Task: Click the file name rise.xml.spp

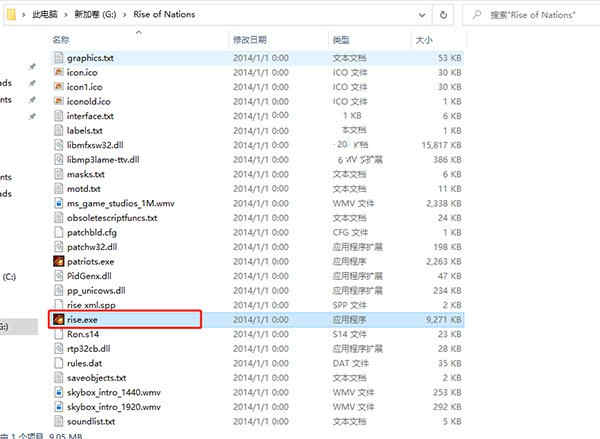Action: tap(91, 305)
